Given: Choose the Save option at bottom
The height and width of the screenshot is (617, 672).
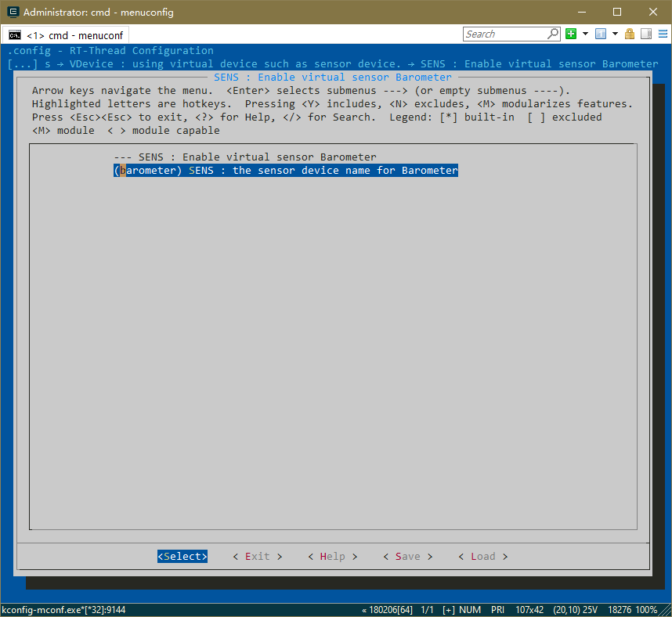Looking at the screenshot, I should (x=407, y=556).
